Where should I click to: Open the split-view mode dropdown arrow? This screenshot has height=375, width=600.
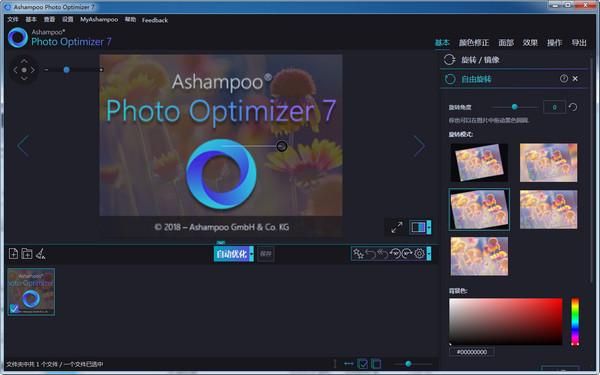(x=429, y=227)
